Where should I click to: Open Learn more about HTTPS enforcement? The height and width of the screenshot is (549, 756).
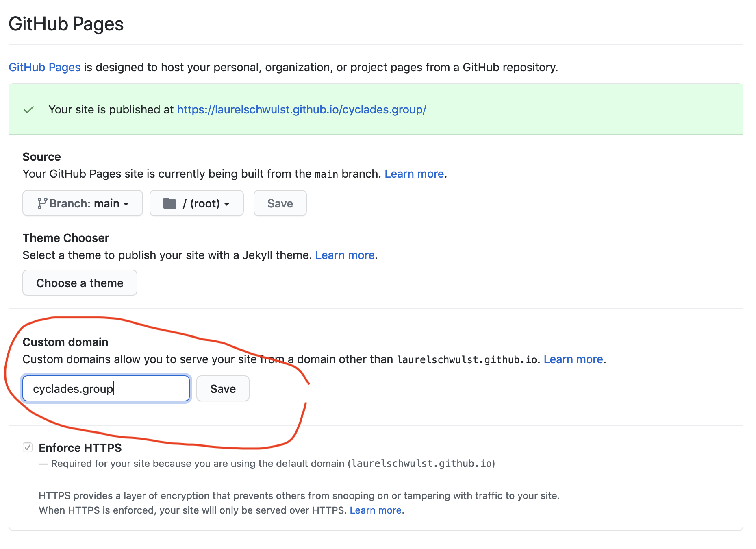376,510
